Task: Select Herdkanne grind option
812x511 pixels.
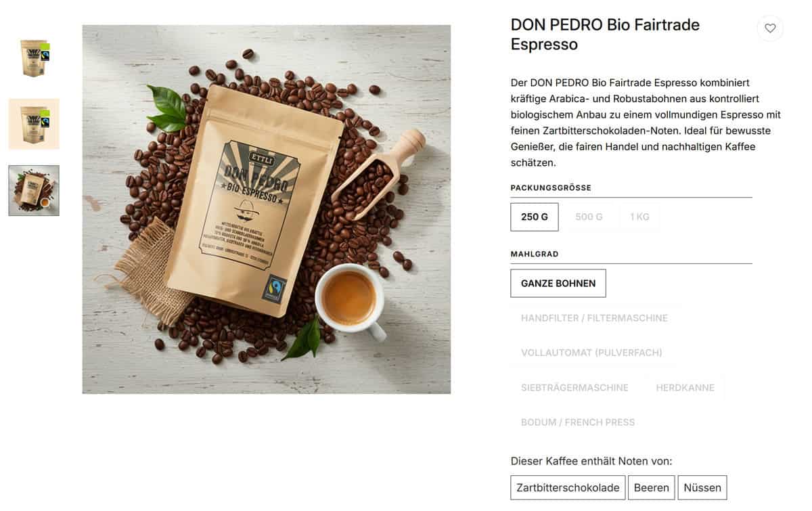Action: coord(685,388)
